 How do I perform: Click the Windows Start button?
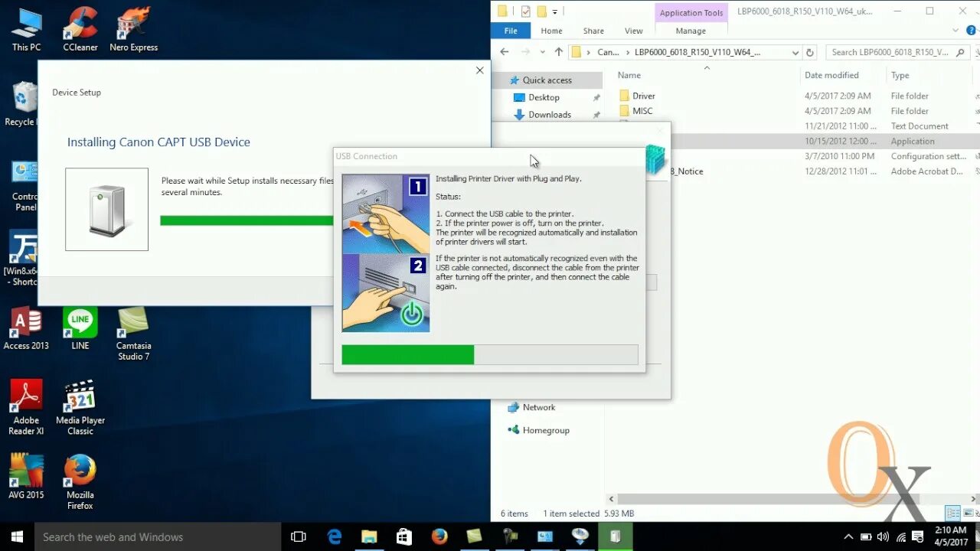coord(17,536)
